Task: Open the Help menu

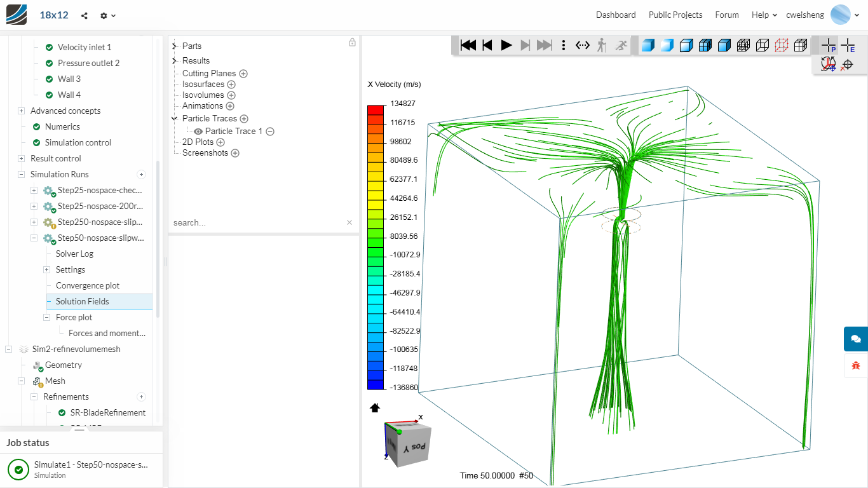Action: point(764,15)
